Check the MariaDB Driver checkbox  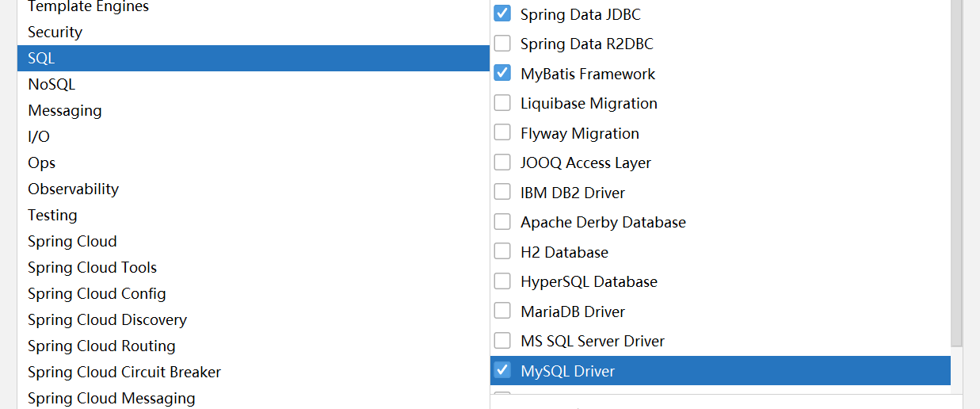502,311
